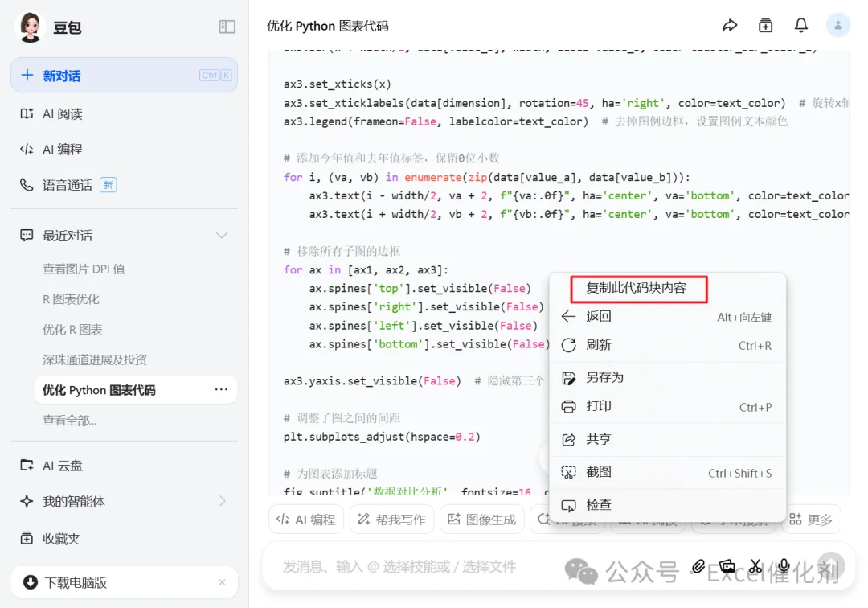Select 打印 in the context menu

[x=668, y=406]
